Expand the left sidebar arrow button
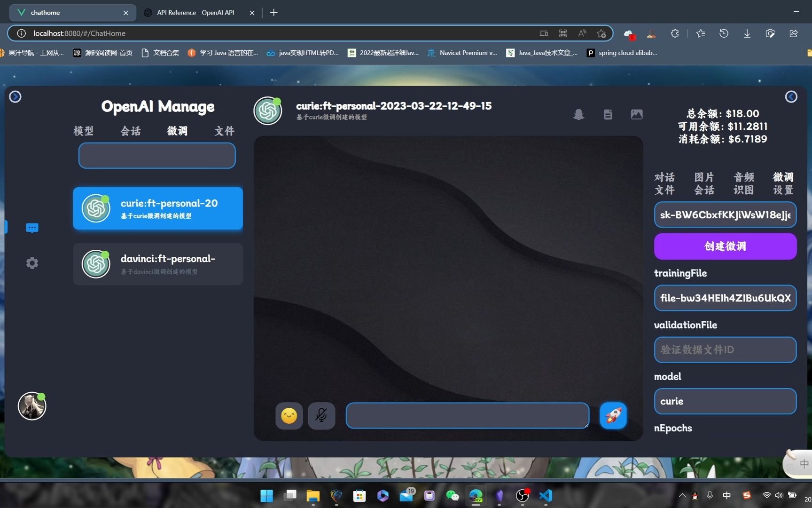812x508 pixels. point(16,97)
